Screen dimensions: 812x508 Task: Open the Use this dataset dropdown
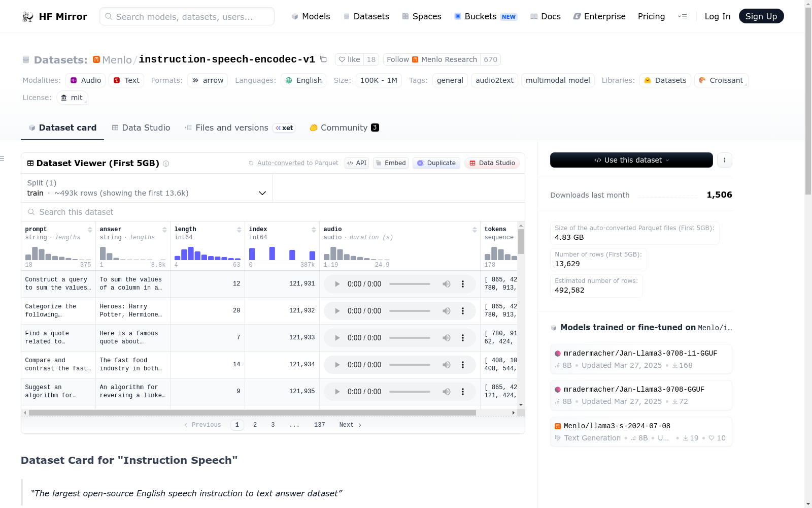click(631, 160)
